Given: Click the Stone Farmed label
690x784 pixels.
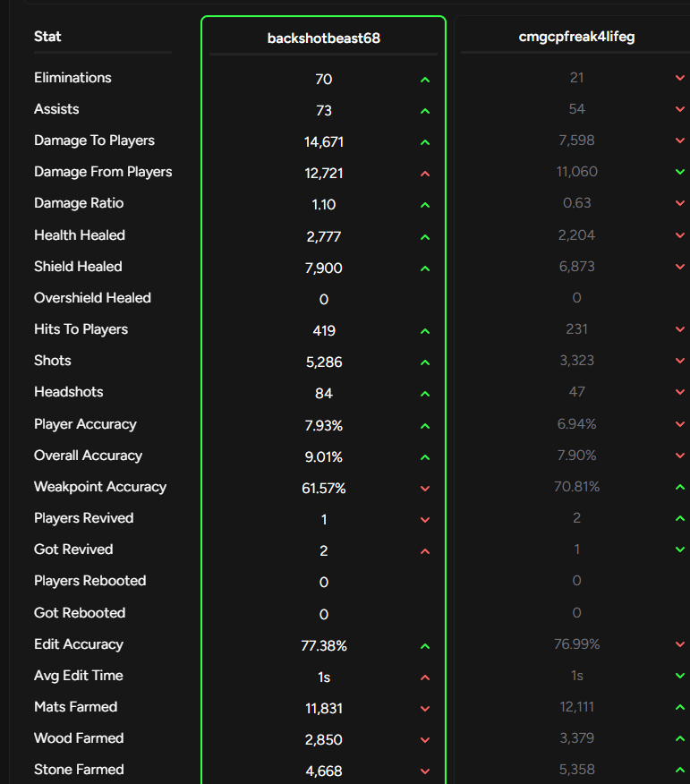Looking at the screenshot, I should pyautogui.click(x=79, y=770).
